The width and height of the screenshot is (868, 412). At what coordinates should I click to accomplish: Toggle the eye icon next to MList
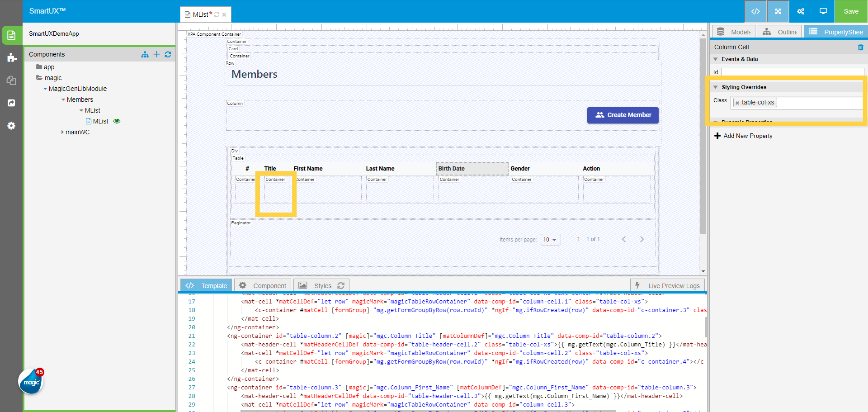[117, 121]
